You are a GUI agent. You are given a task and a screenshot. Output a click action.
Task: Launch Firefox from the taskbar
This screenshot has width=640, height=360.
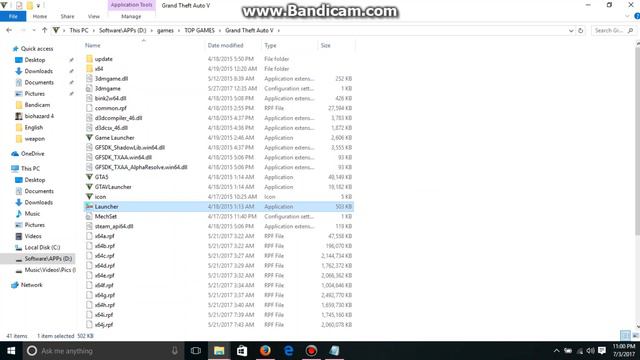click(265, 351)
